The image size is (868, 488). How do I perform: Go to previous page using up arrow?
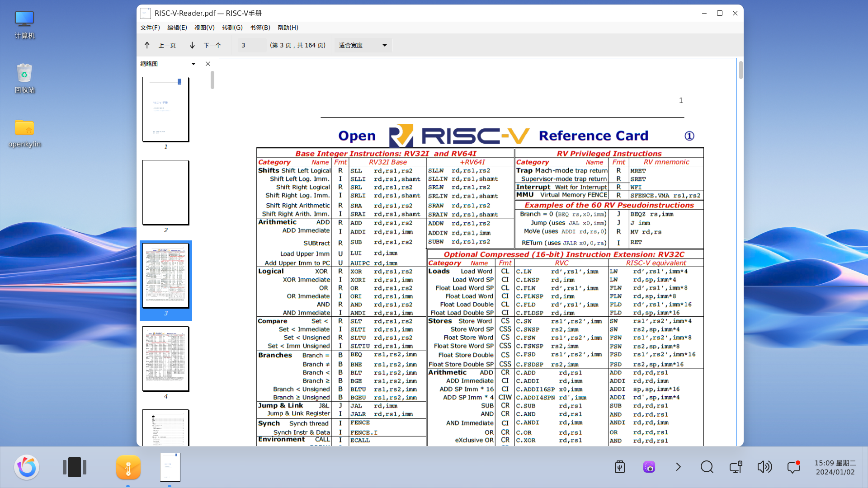tap(147, 45)
